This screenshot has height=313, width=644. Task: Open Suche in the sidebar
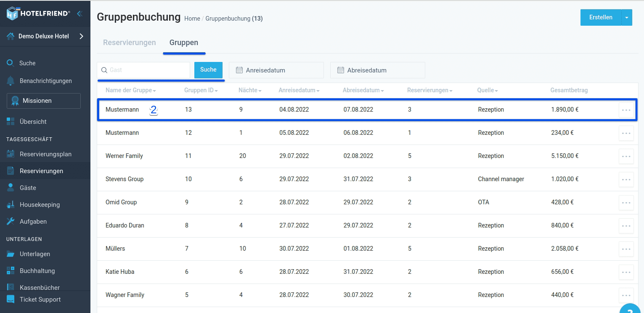click(27, 63)
